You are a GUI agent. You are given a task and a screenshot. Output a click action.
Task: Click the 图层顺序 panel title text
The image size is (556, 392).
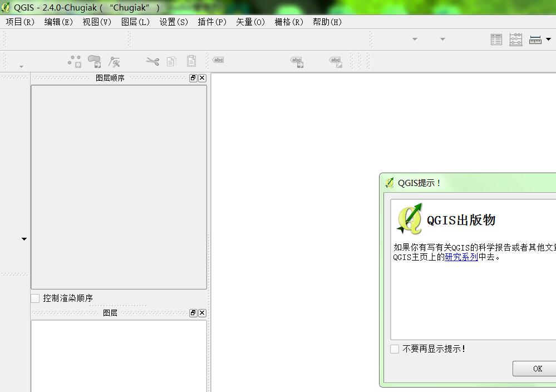tap(110, 78)
